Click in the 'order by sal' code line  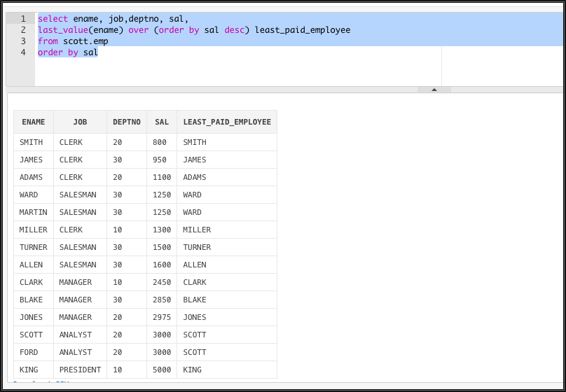(68, 52)
